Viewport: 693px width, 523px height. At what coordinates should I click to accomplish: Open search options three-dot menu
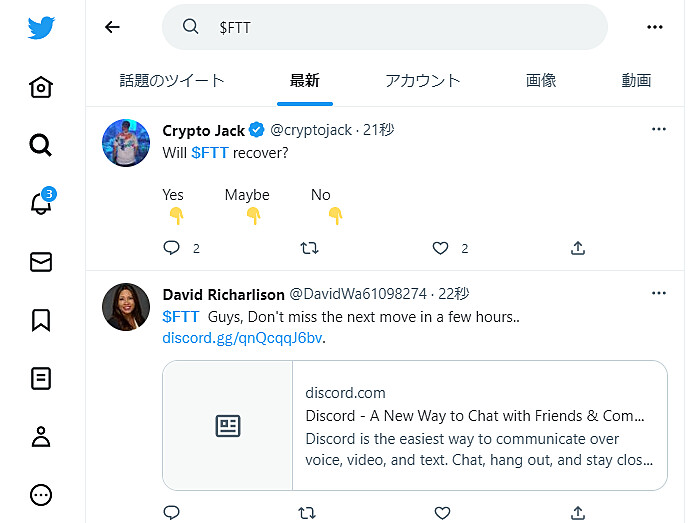click(x=655, y=27)
